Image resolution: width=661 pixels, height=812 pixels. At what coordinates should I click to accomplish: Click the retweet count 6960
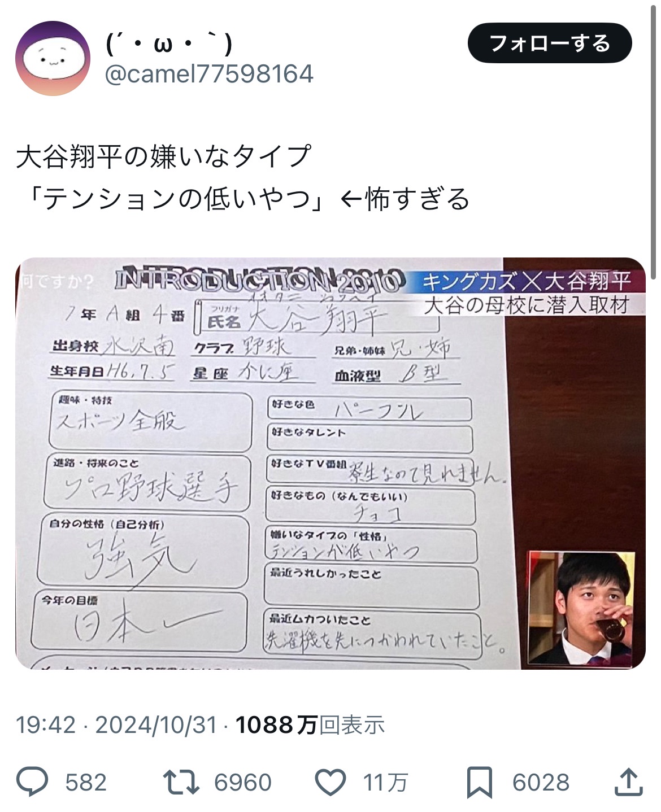(x=243, y=783)
